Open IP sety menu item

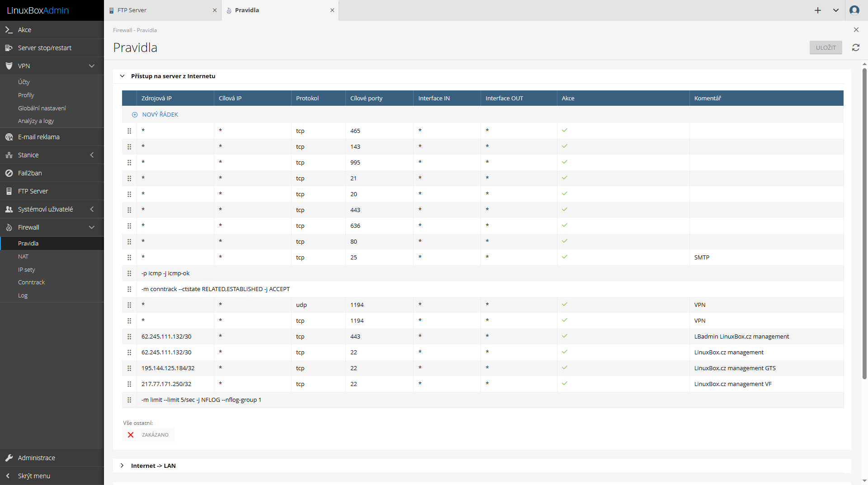[26, 269]
